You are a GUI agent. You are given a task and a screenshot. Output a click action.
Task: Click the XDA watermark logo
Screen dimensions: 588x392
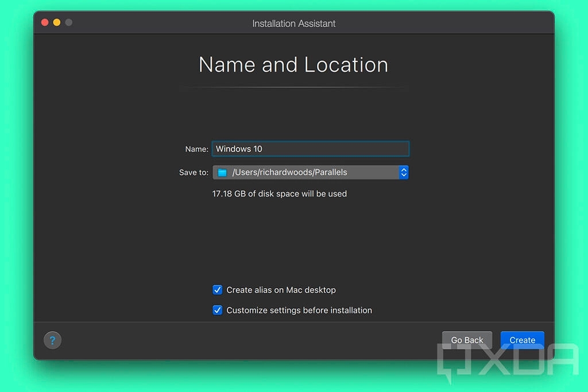(507, 363)
